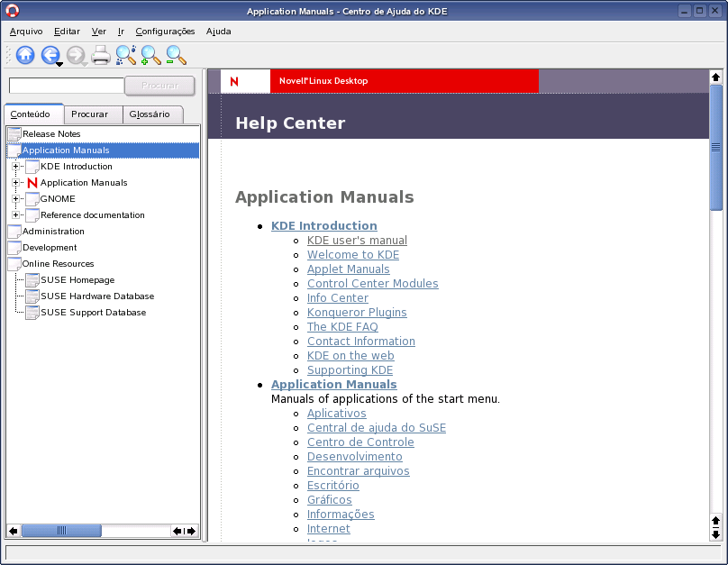Zoom out with the minus magnifier icon
Screen dimensions: 728x565
point(176,55)
